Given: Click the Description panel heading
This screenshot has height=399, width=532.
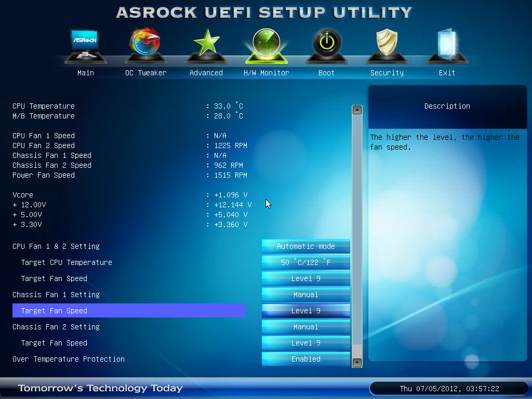Looking at the screenshot, I should 447,106.
